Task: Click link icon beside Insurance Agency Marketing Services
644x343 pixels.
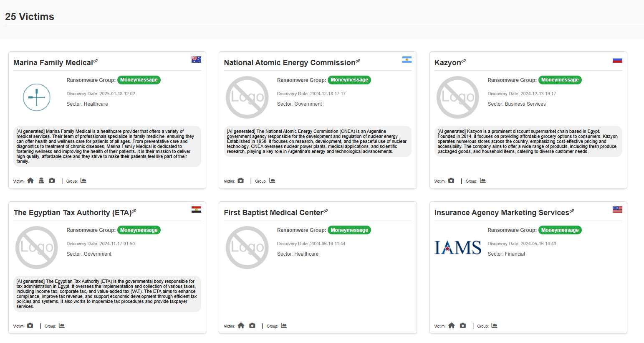Action: coord(572,211)
